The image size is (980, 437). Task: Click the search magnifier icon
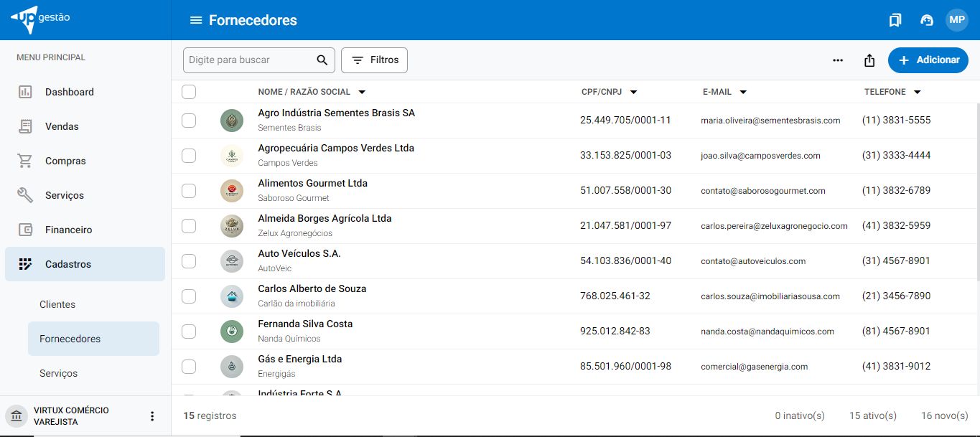coord(322,60)
